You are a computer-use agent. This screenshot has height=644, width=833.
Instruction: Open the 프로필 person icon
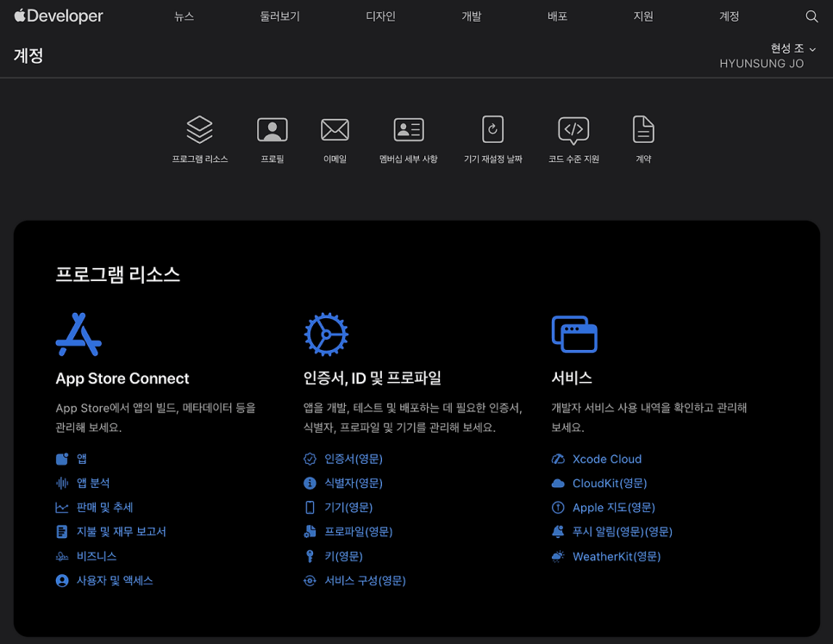[x=272, y=129]
